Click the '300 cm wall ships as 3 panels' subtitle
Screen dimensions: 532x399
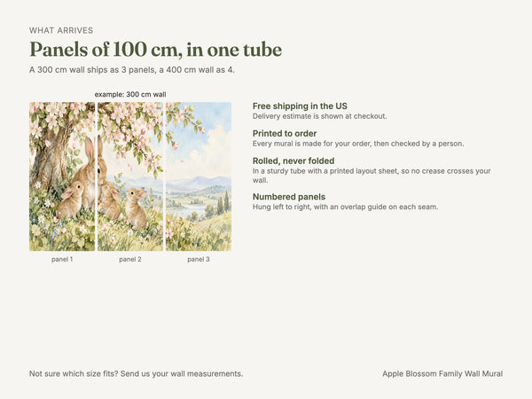(131, 70)
